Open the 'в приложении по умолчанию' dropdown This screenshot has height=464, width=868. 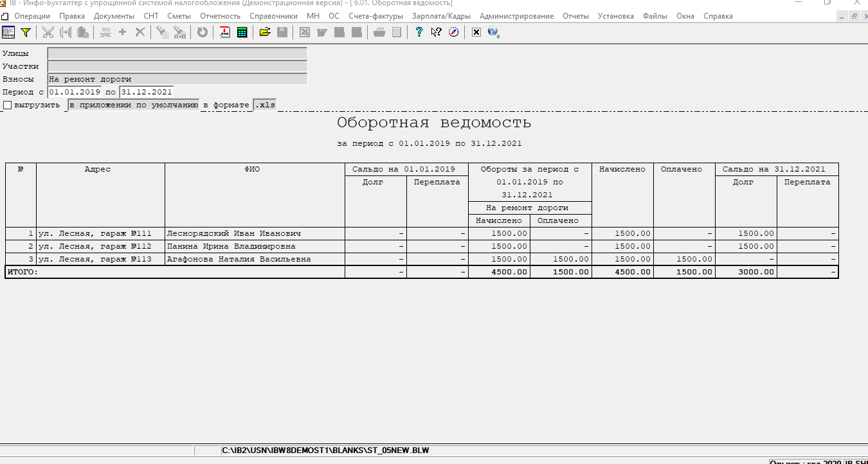click(134, 105)
